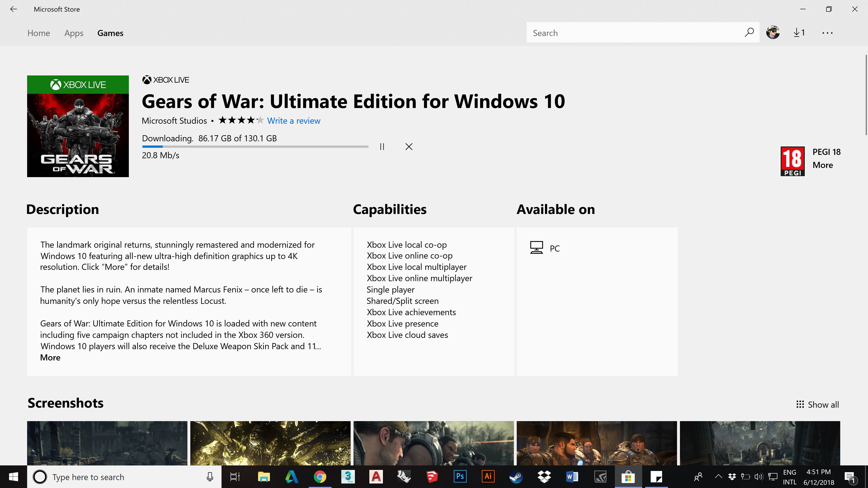The height and width of the screenshot is (488, 868).
Task: Launch Illustrator from taskbar
Action: tap(488, 477)
